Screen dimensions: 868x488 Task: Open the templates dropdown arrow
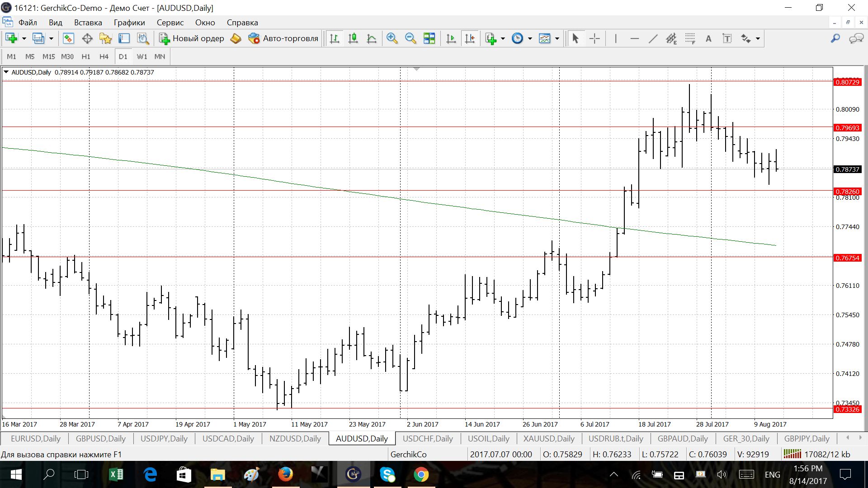point(557,38)
